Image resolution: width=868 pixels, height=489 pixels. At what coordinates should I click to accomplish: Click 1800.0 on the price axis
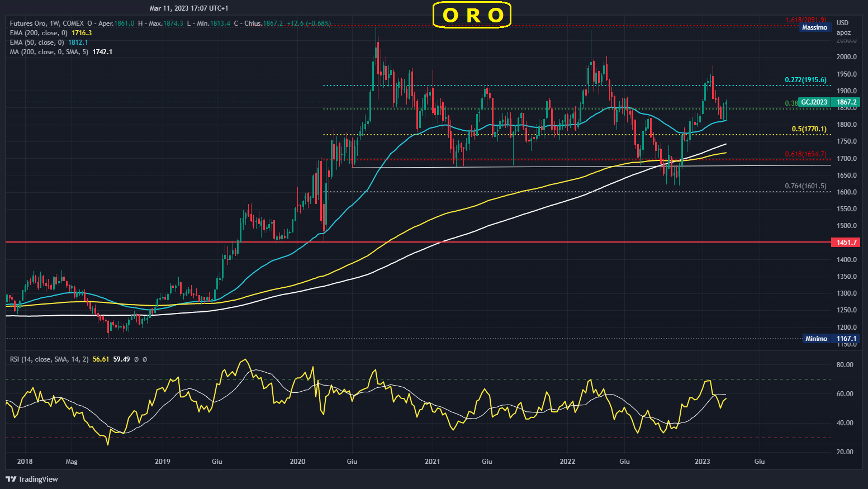pos(846,125)
